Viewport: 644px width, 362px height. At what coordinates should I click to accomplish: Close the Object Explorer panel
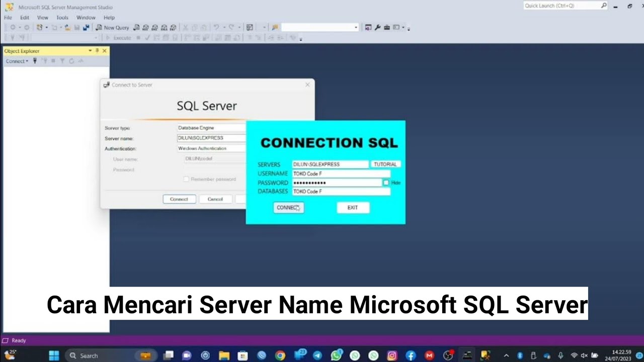pos(104,51)
